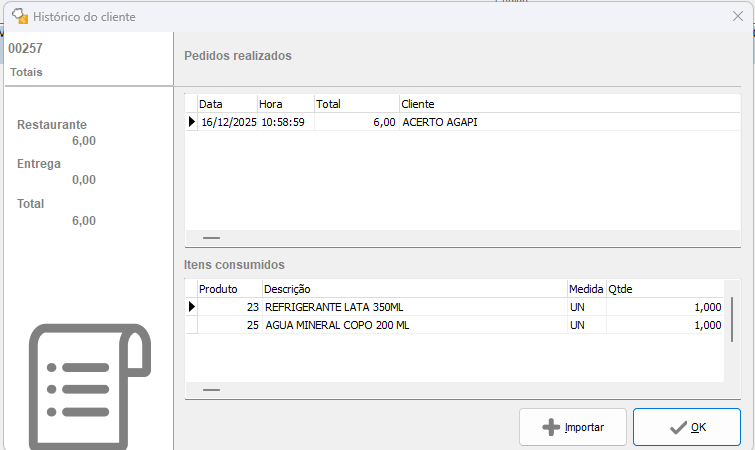Click the Produto column header

(229, 289)
